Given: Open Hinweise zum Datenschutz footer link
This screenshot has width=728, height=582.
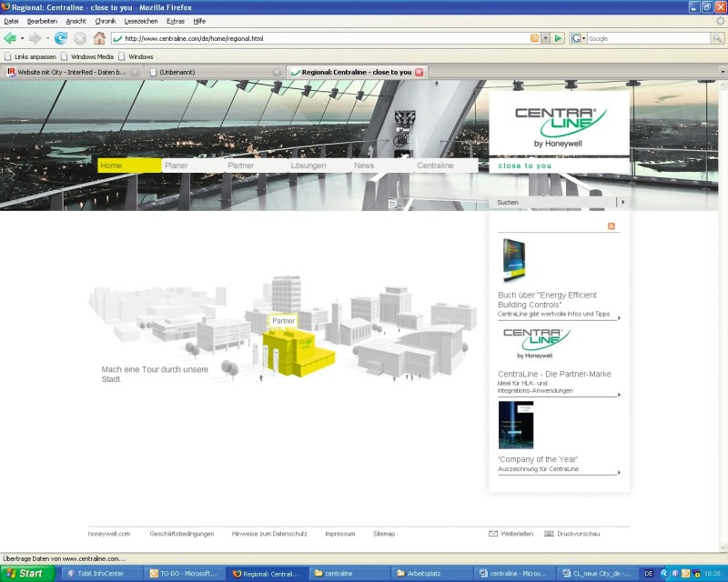Looking at the screenshot, I should [x=269, y=534].
